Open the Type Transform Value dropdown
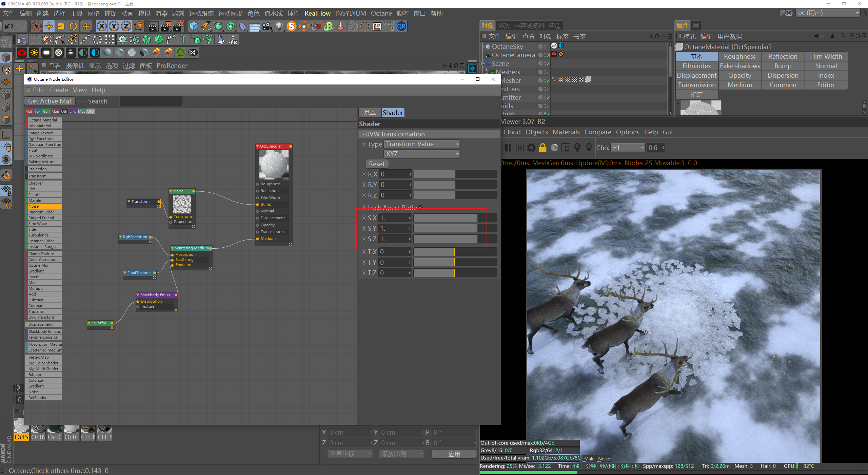Screen dimensions: 868x475 422,144
